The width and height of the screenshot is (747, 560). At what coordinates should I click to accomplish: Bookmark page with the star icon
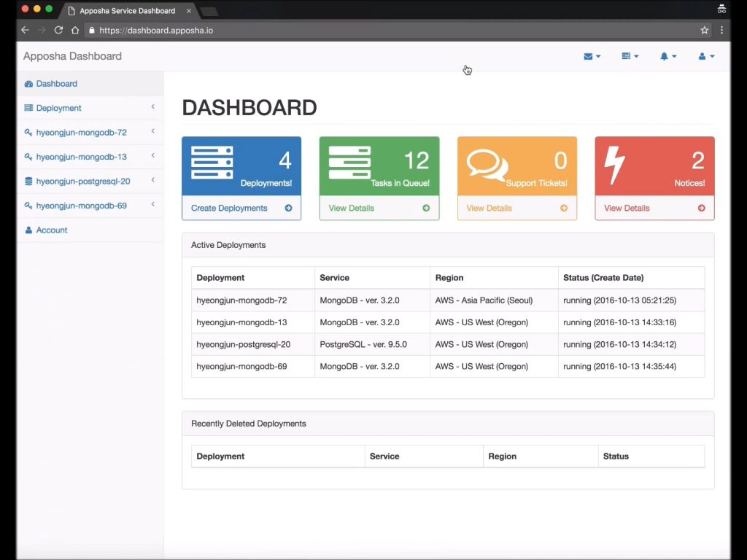coord(704,30)
